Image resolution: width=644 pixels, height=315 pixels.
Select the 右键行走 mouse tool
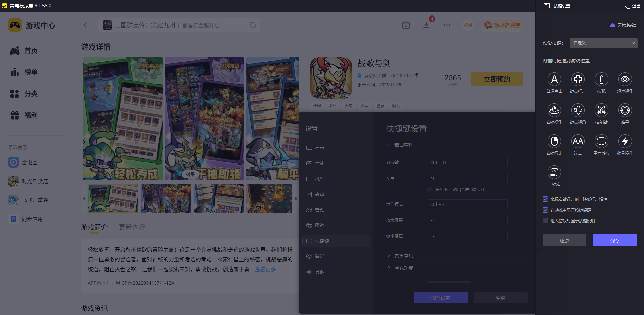coord(554,141)
